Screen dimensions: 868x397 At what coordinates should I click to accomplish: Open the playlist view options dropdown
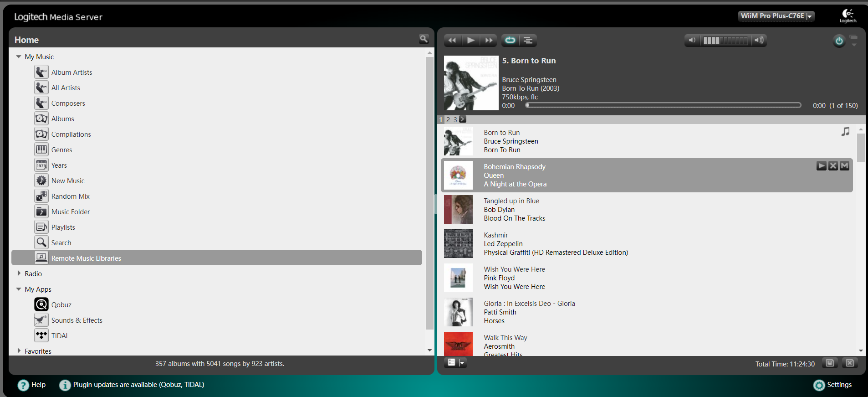click(455, 363)
